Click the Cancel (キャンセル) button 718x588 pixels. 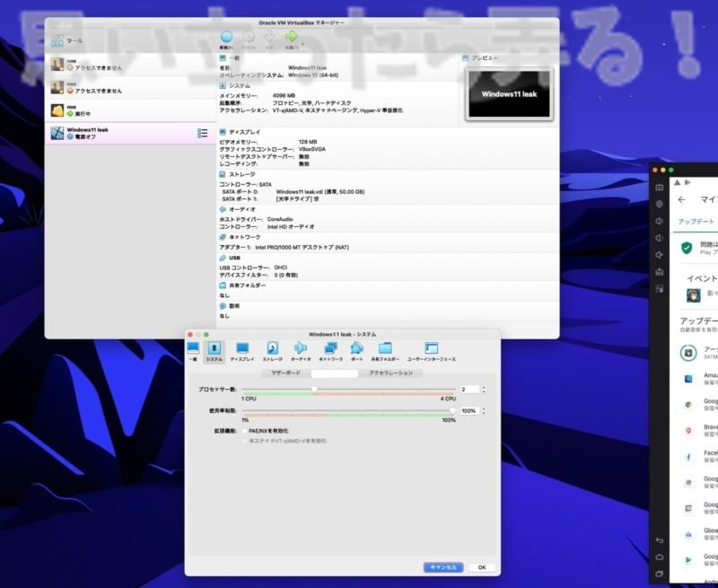click(443, 567)
